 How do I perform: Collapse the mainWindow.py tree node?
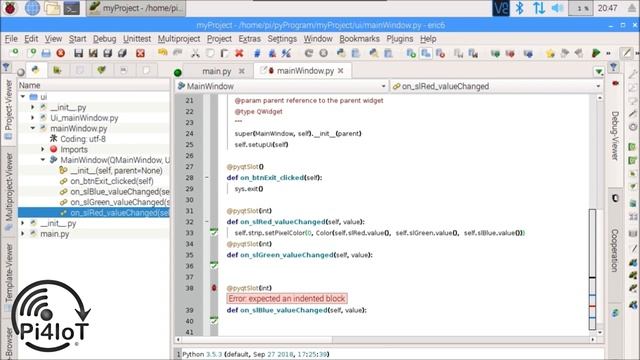tap(33, 128)
